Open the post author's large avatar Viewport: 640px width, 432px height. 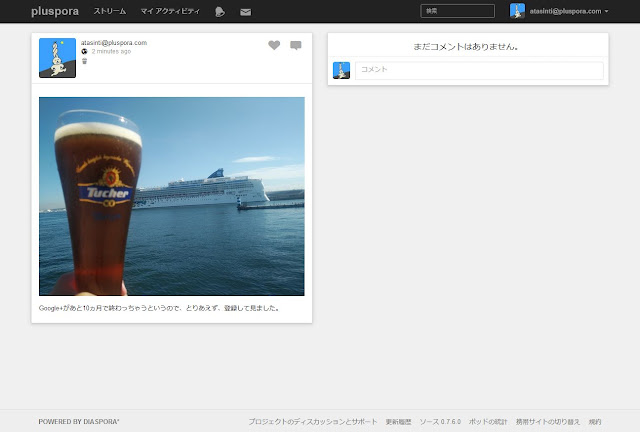coord(58,58)
